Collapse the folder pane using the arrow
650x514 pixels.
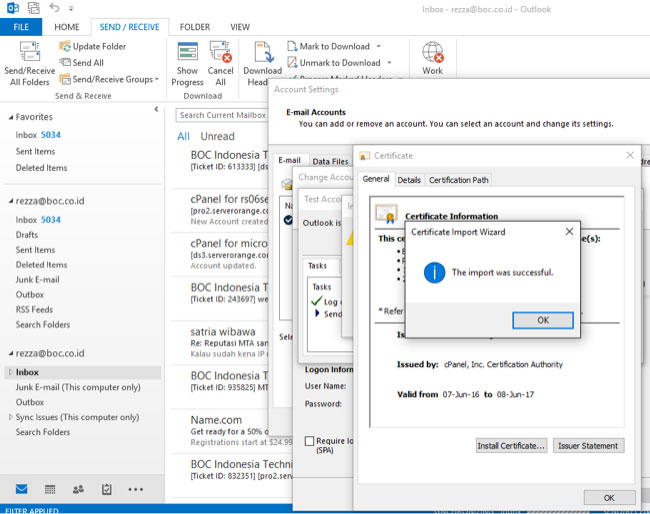pyautogui.click(x=156, y=109)
